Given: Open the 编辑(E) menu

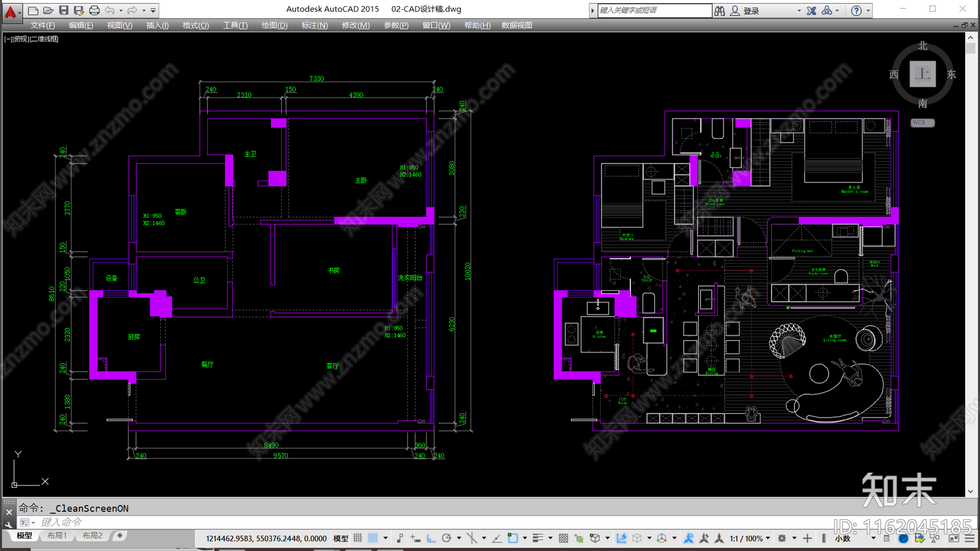Looking at the screenshot, I should (x=81, y=25).
